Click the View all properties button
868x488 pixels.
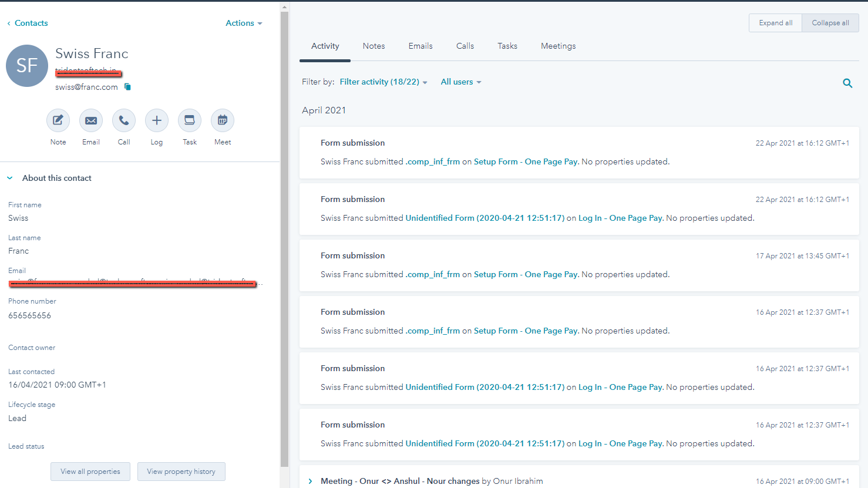click(90, 472)
